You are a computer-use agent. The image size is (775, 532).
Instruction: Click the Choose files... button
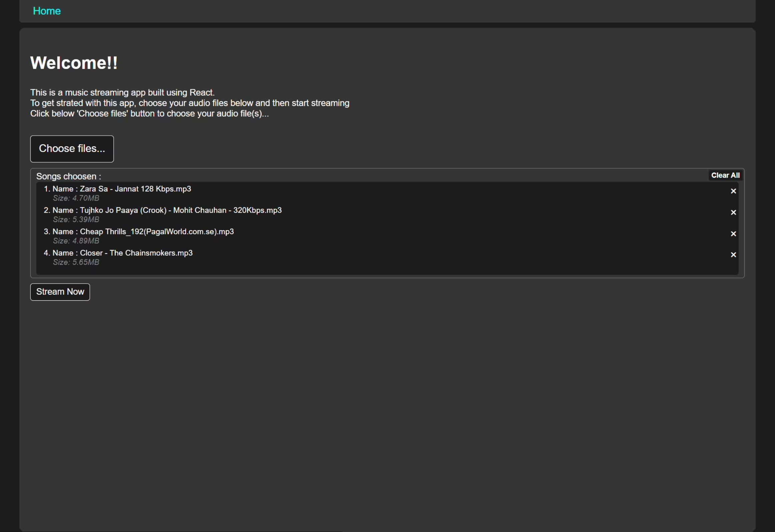tap(72, 149)
